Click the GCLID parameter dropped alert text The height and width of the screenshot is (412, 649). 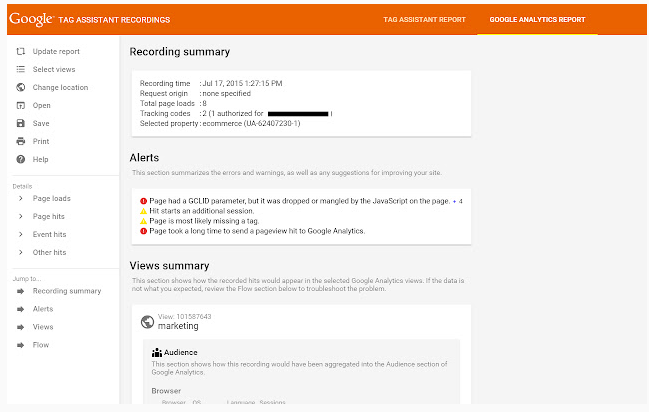[300, 201]
